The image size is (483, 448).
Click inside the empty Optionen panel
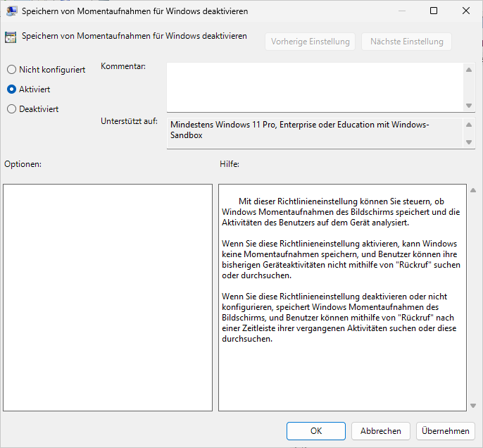[108, 297]
